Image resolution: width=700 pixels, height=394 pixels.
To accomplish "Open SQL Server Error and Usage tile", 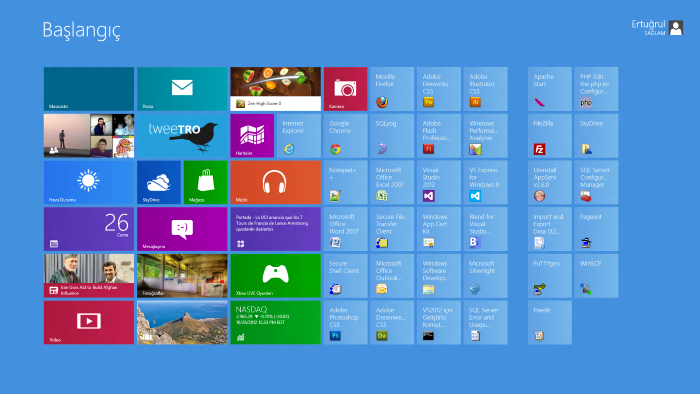I will point(486,323).
